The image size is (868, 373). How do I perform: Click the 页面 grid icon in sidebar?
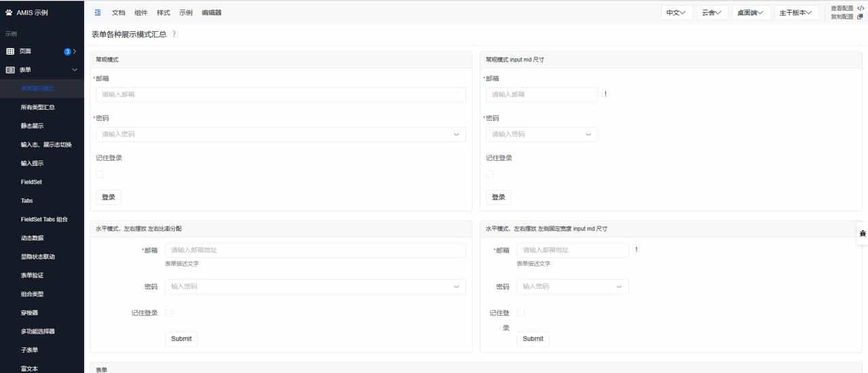[x=10, y=52]
